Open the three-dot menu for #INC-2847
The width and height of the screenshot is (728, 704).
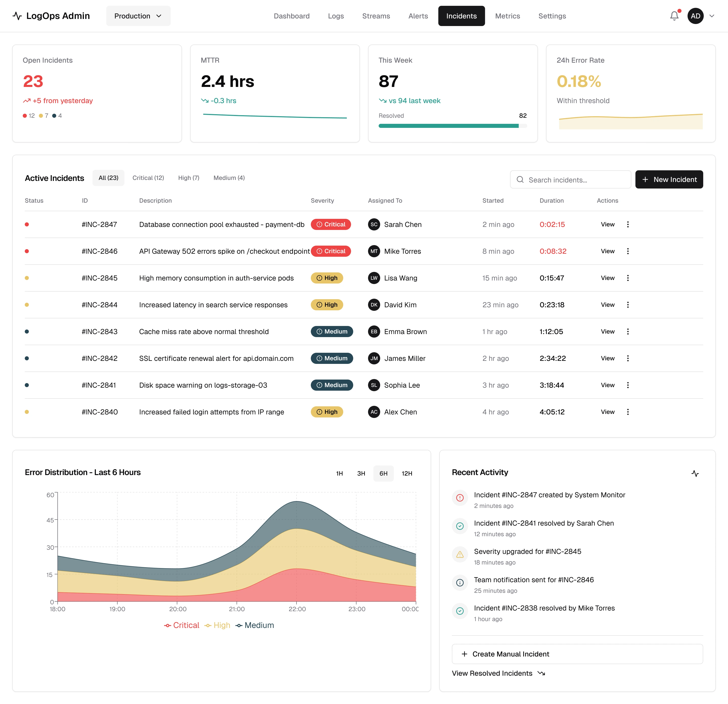coord(628,224)
